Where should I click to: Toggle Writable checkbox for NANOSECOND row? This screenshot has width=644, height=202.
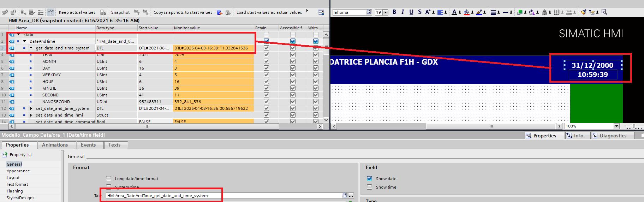point(316,102)
